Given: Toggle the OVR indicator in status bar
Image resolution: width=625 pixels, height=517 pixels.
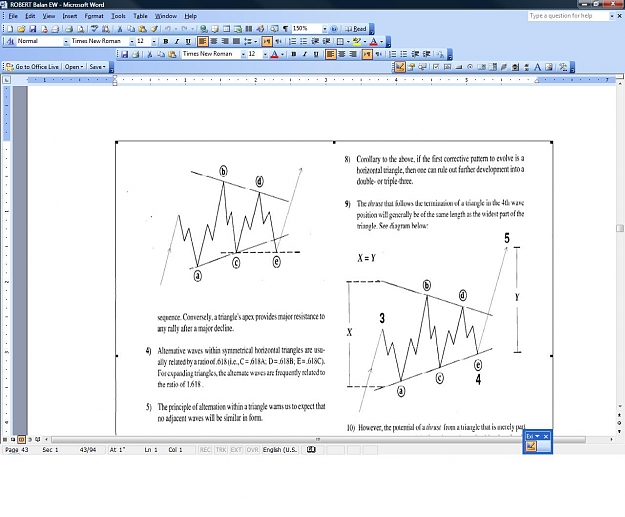Looking at the screenshot, I should point(252,450).
